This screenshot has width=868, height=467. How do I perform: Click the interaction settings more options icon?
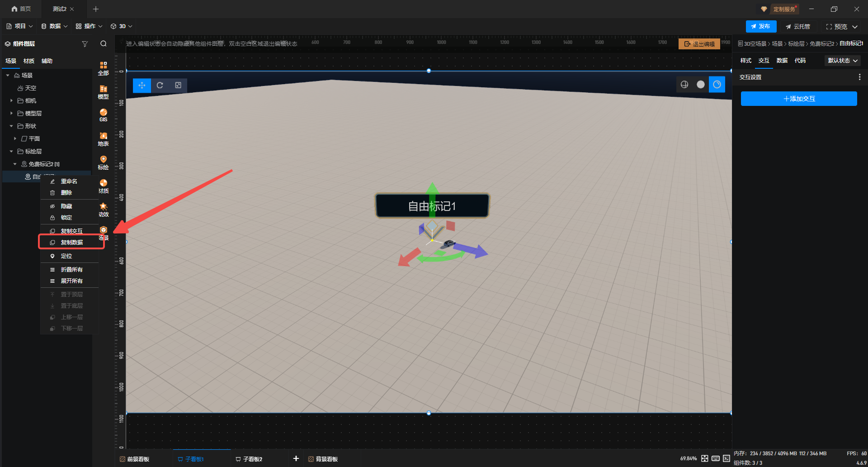click(x=859, y=77)
